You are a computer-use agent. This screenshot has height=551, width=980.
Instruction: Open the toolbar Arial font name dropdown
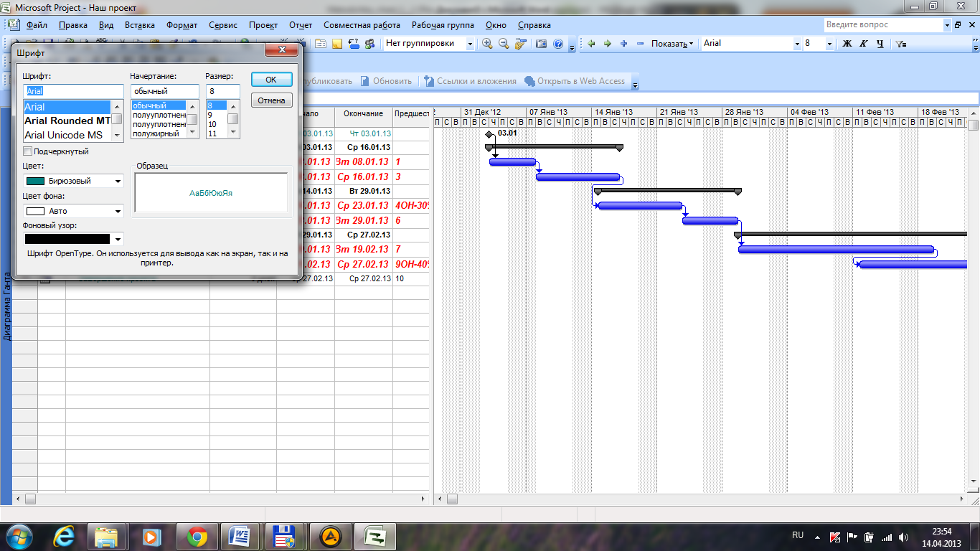[796, 44]
